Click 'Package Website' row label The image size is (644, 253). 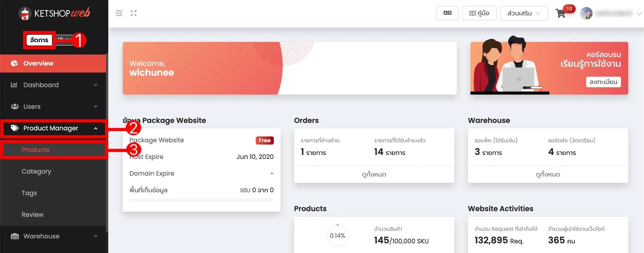coord(157,140)
